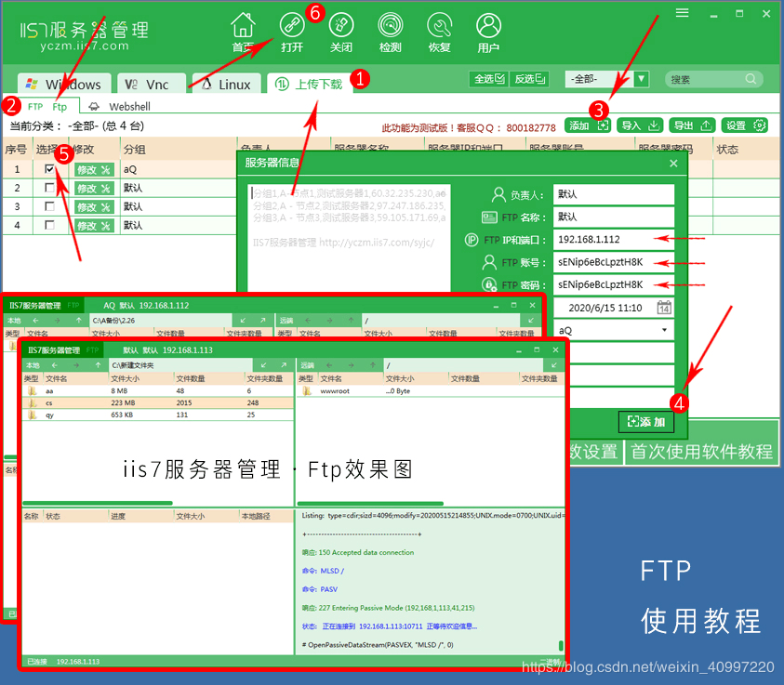Select the FTP Ftp sub-tab
Image resolution: width=784 pixels, height=685 pixels.
click(x=48, y=107)
